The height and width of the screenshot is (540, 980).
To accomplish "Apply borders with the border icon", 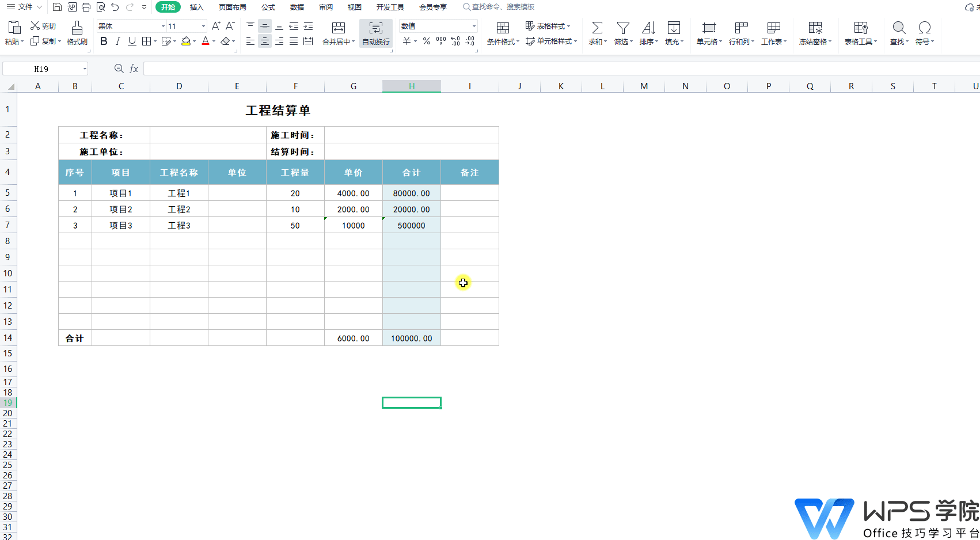I will 147,41.
